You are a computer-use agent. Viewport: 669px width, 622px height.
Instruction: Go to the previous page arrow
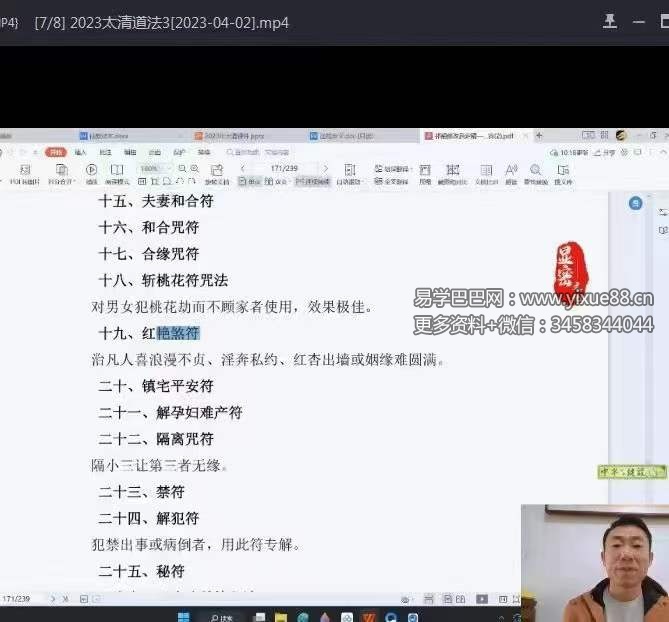pos(242,169)
